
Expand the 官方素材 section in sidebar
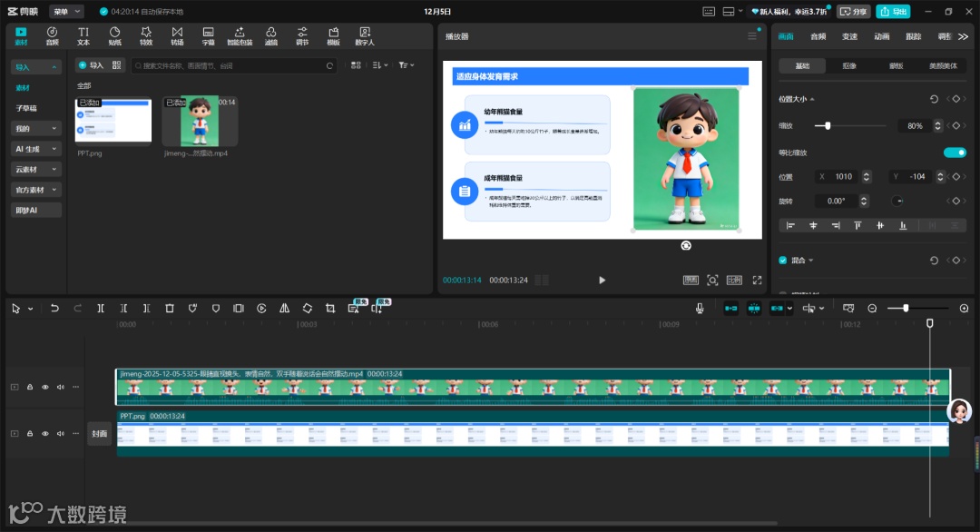click(35, 190)
